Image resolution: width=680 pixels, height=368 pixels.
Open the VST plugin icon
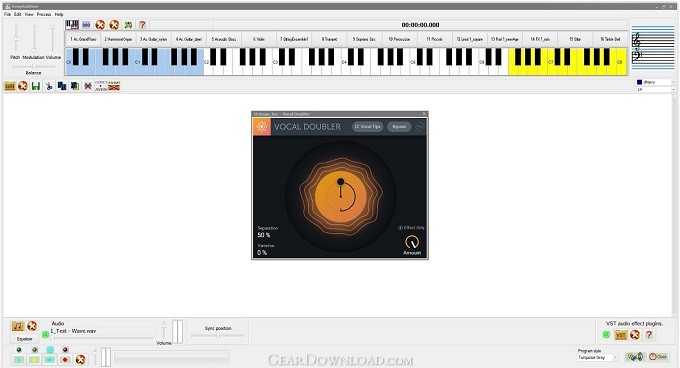[621, 335]
